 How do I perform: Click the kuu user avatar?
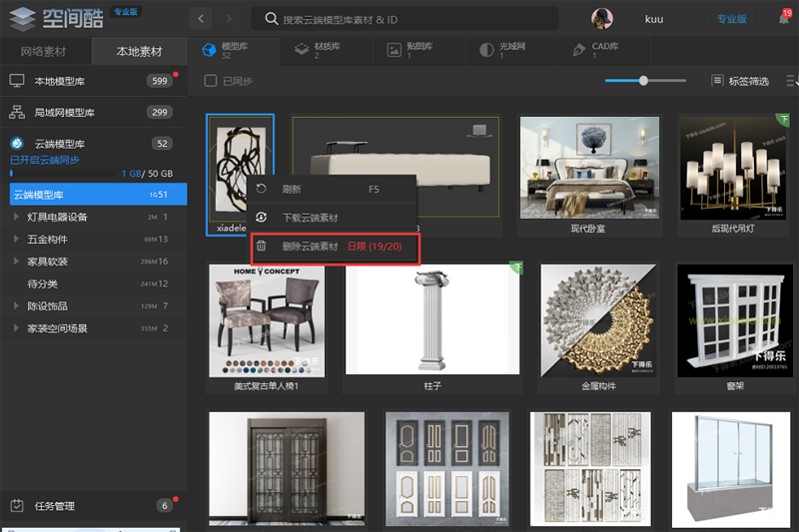tap(602, 19)
